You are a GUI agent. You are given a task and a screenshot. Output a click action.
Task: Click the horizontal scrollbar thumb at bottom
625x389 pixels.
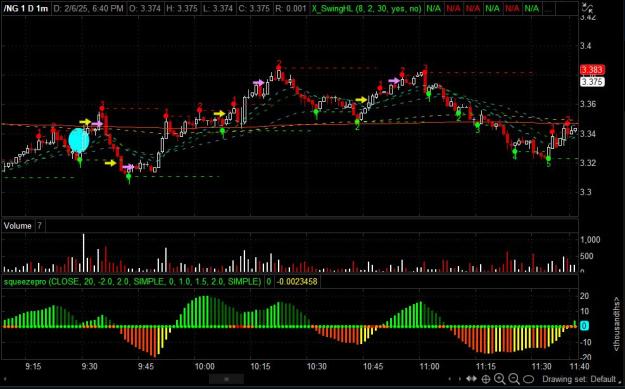(x=226, y=379)
